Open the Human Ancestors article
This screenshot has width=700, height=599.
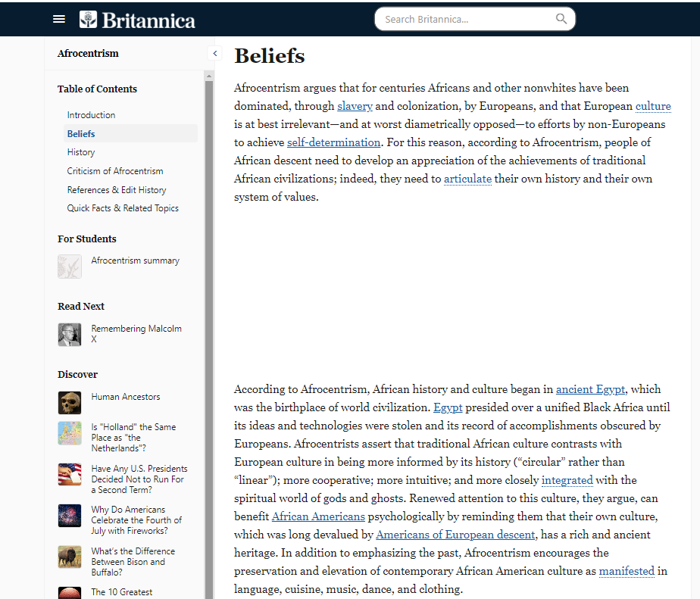(x=126, y=396)
